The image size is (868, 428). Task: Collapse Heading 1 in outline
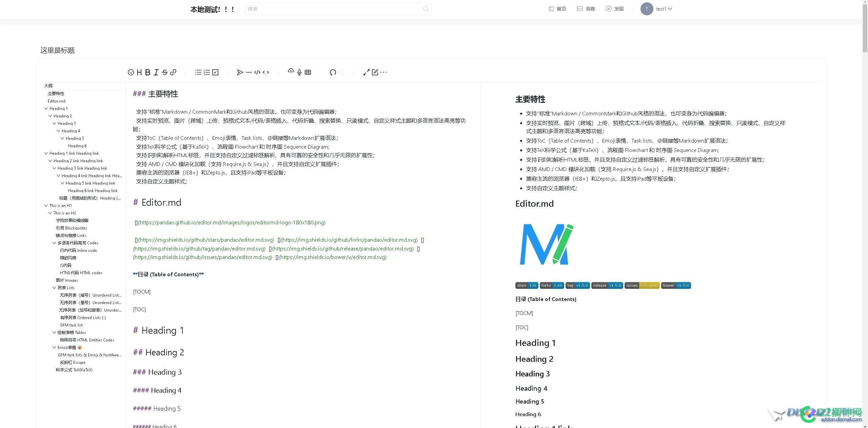click(x=46, y=109)
